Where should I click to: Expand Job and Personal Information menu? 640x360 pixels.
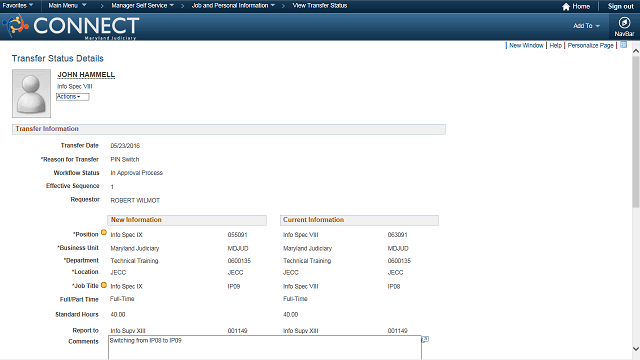click(x=233, y=6)
